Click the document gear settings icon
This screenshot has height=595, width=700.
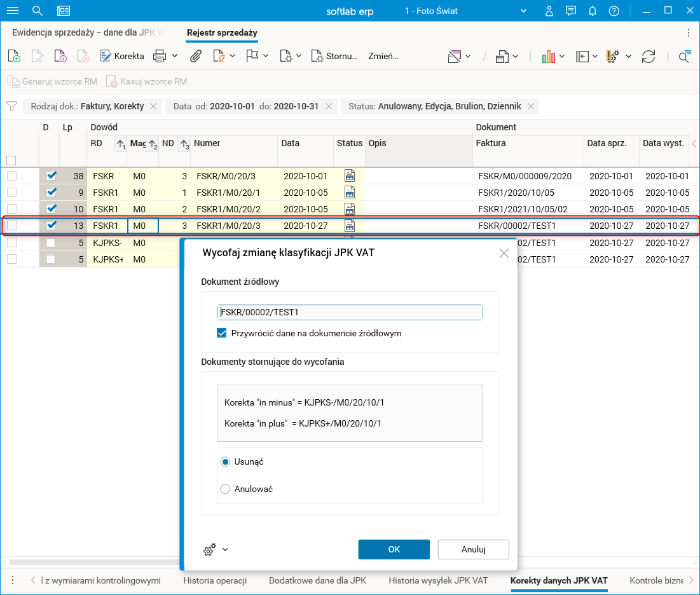[285, 56]
